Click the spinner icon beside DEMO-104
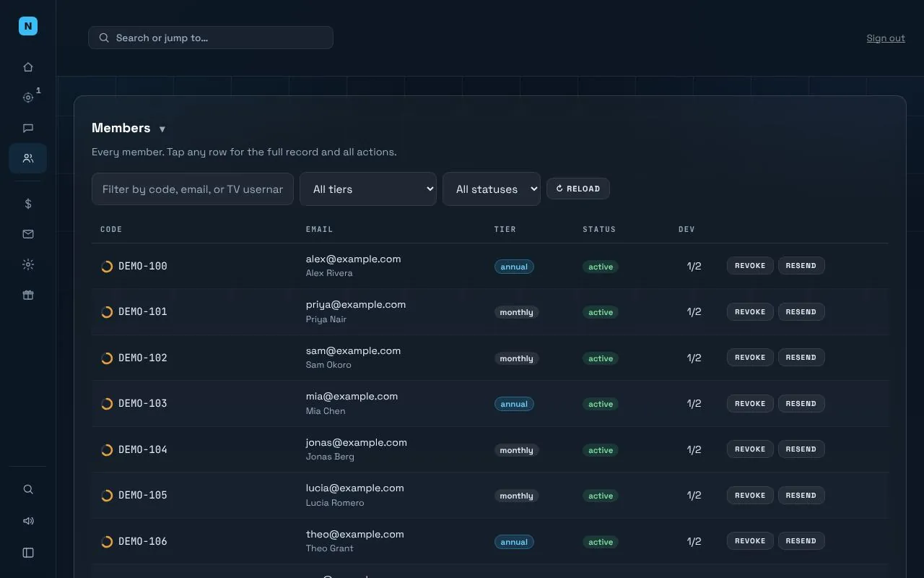 point(107,450)
